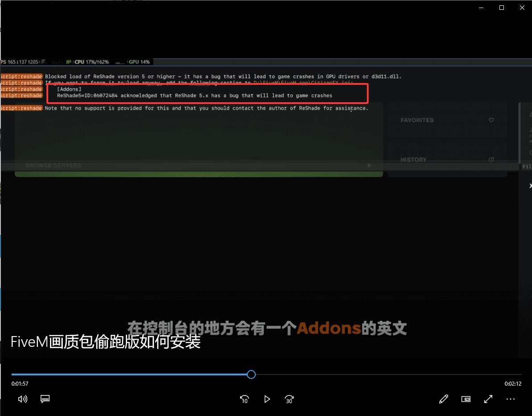Enter full screen with the arrows icon
Image resolution: width=532 pixels, height=416 pixels.
coord(488,399)
